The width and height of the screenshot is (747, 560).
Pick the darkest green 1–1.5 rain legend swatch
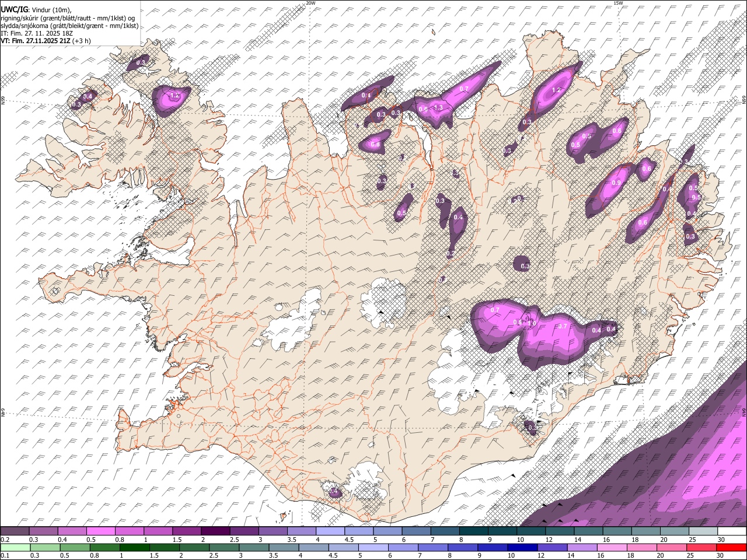(x=135, y=547)
